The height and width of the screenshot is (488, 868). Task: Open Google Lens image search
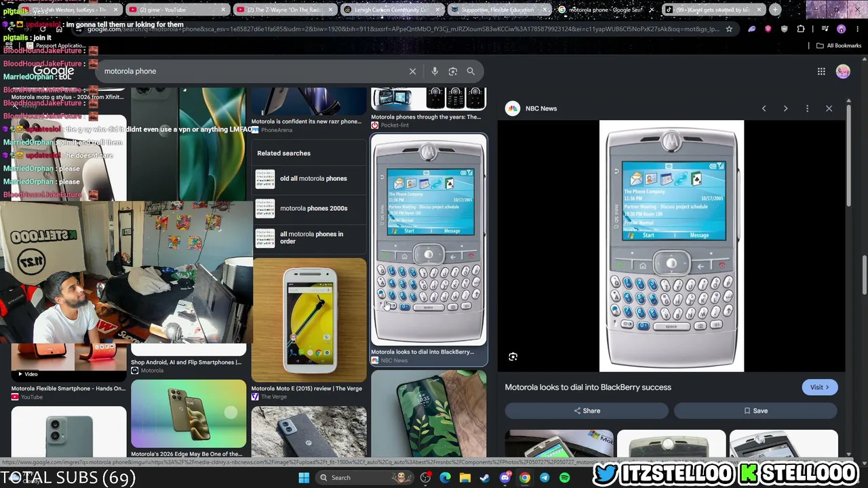452,71
